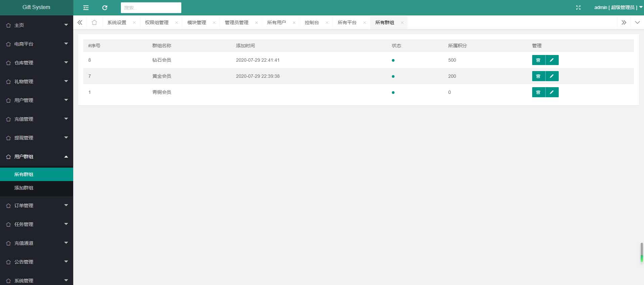Click the 200 points value

[x=452, y=76]
